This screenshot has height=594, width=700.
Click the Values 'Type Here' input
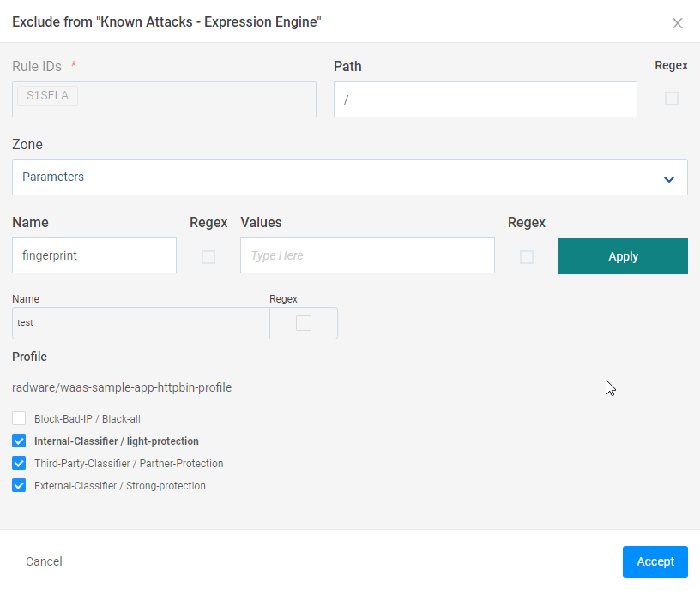point(367,255)
